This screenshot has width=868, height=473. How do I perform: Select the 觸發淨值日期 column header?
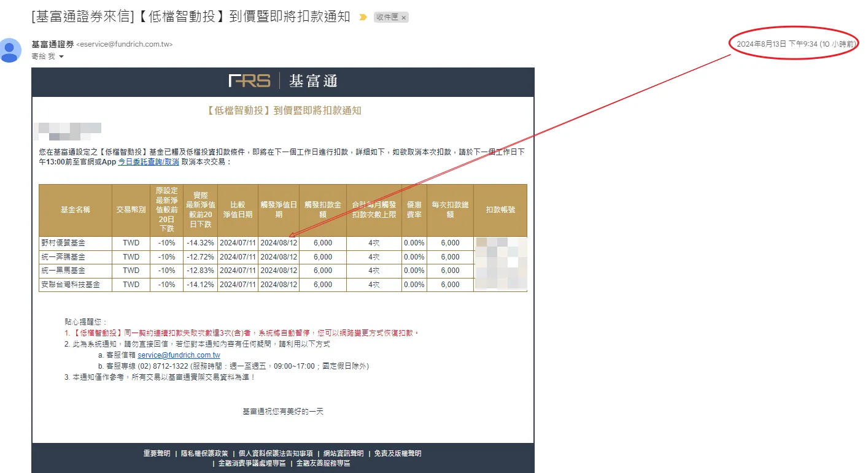[x=279, y=210]
